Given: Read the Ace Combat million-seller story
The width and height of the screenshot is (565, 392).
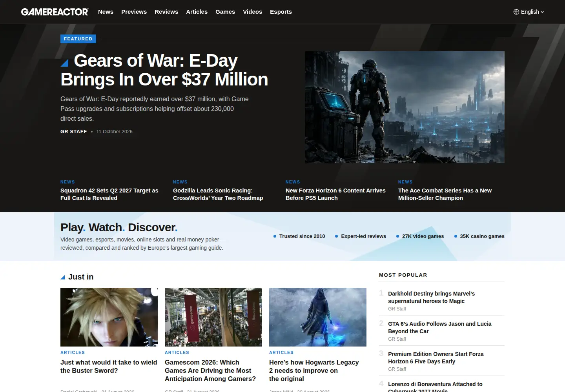Looking at the screenshot, I should pos(445,194).
